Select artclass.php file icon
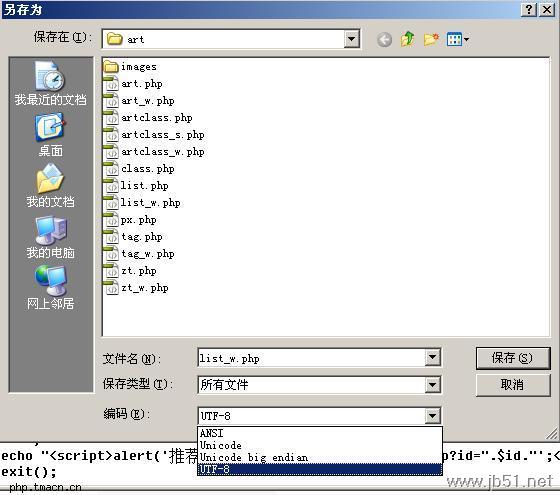Image resolution: width=560 pixels, height=495 pixels. coord(111,118)
